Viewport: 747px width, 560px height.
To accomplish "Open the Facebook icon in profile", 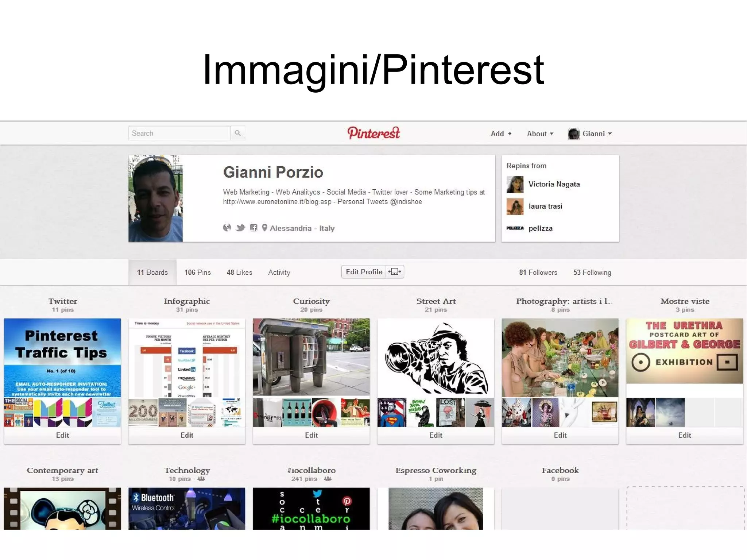I will point(253,228).
